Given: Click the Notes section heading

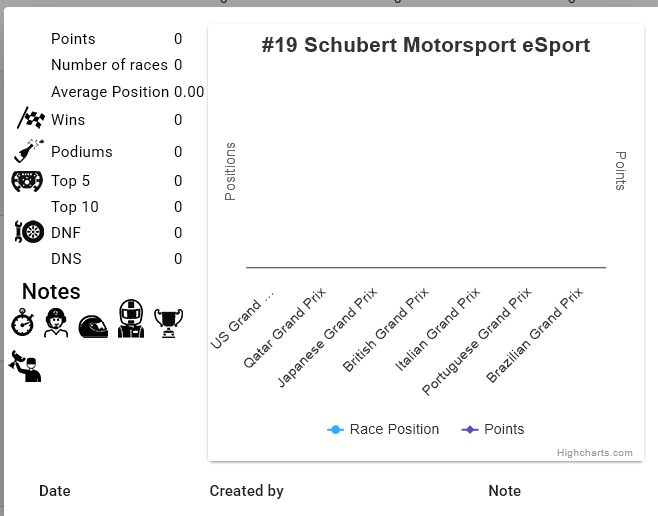Looking at the screenshot, I should [x=51, y=291].
